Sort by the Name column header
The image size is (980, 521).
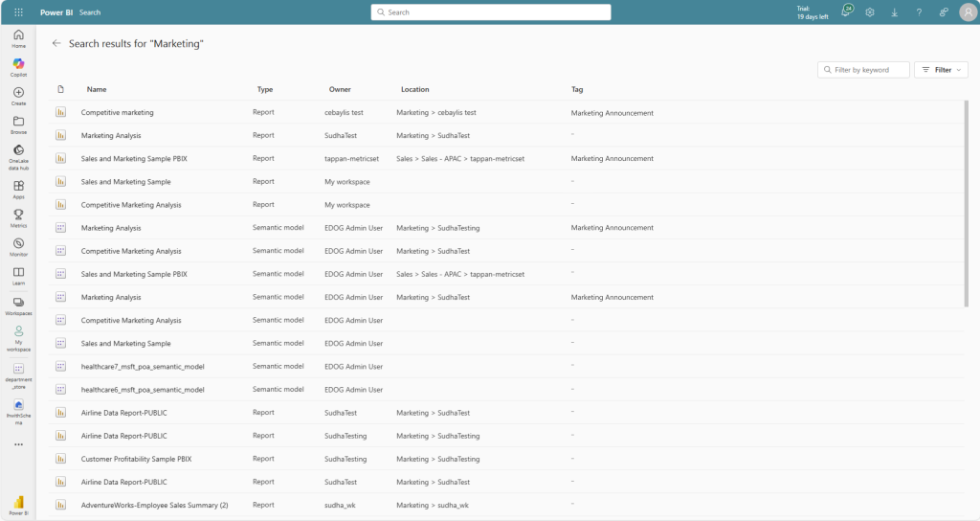click(97, 89)
